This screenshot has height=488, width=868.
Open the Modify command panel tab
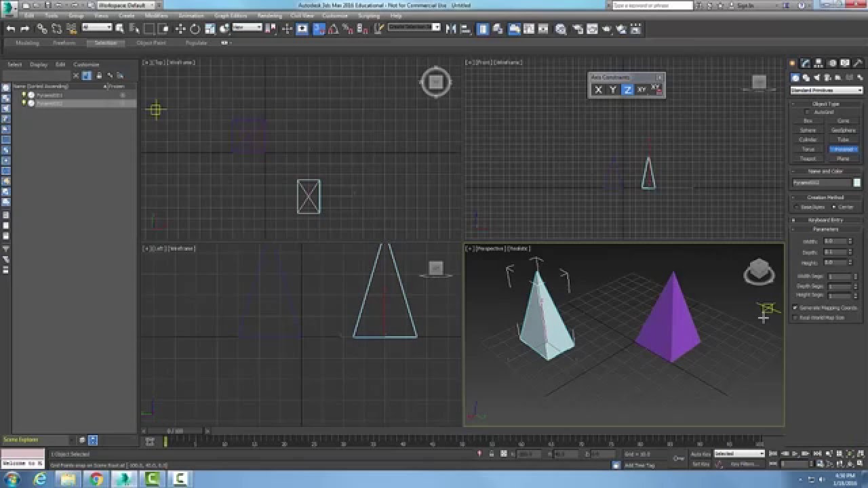point(804,63)
